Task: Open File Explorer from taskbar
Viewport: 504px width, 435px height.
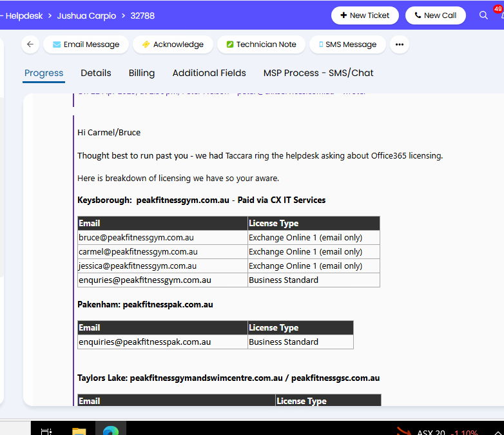Action: pyautogui.click(x=79, y=431)
